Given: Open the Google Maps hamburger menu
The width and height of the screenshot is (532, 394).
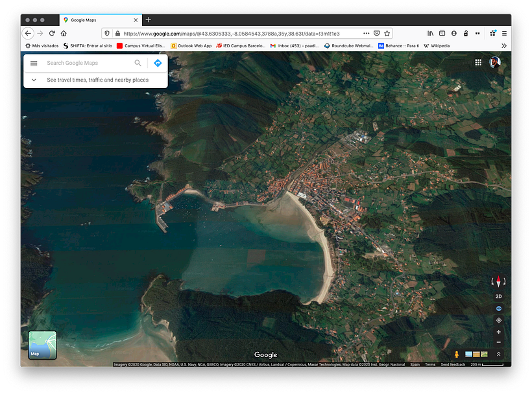Looking at the screenshot, I should coord(34,63).
